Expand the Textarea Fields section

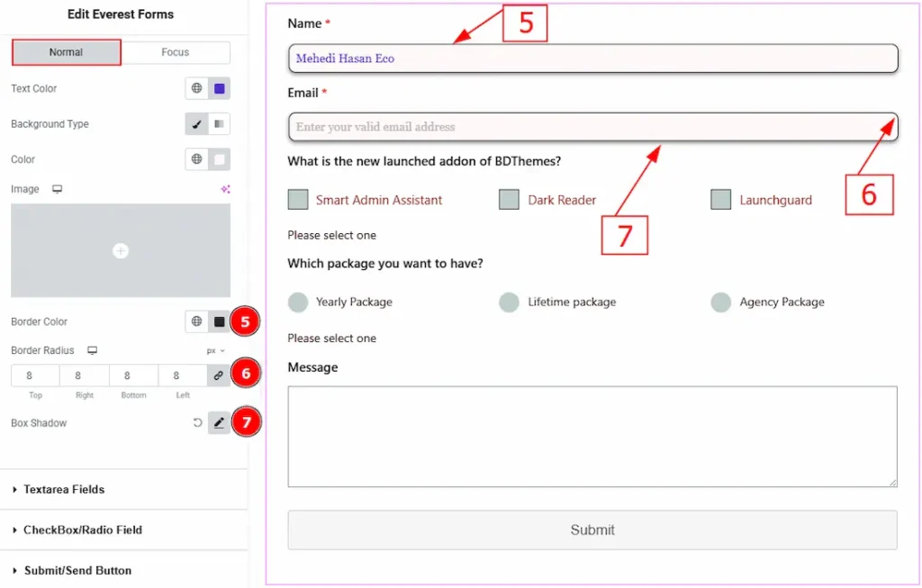pyautogui.click(x=64, y=490)
